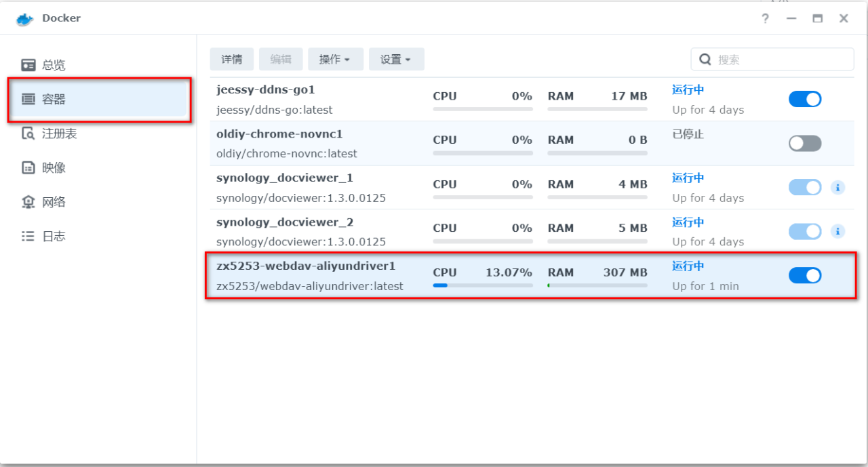Viewport: 868px width, 467px height.
Task: Open the 映像 image icon
Action: click(28, 167)
